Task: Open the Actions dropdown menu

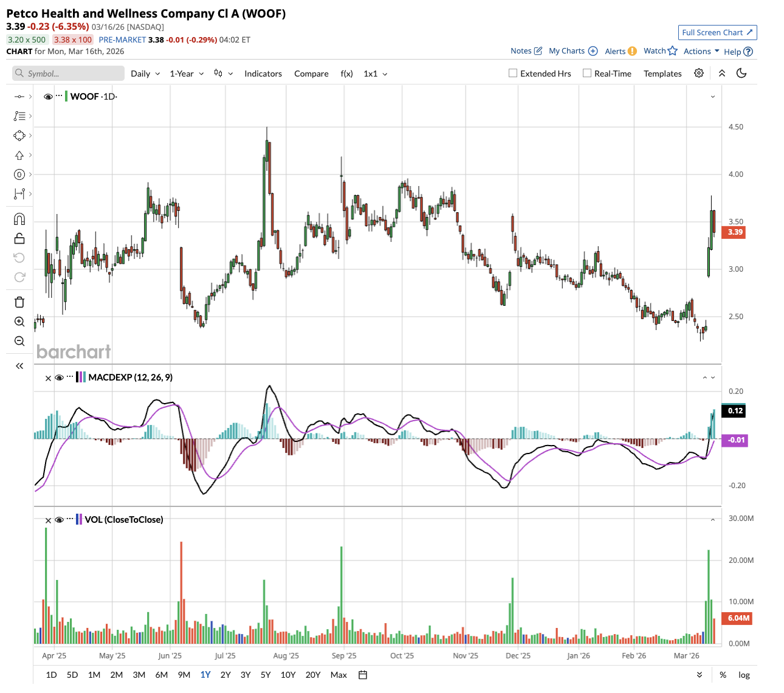Action: coord(701,51)
